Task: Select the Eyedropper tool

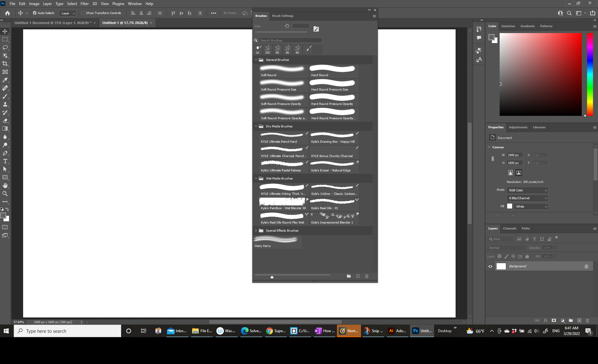Action: [x=5, y=80]
